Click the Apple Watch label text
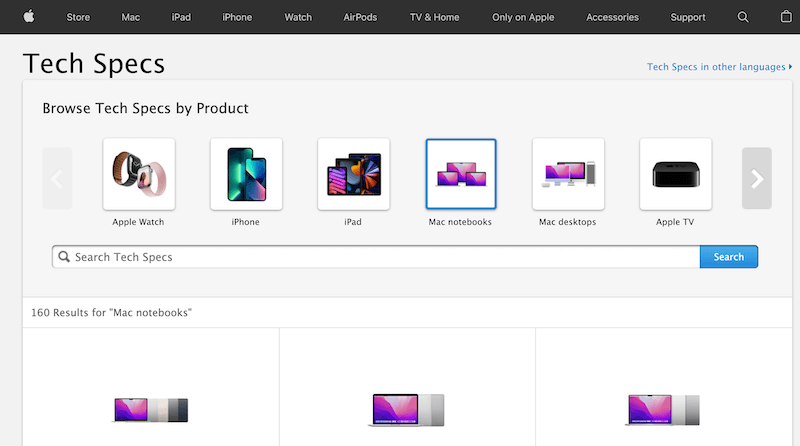Viewport: 800px width, 446px height. 138,222
